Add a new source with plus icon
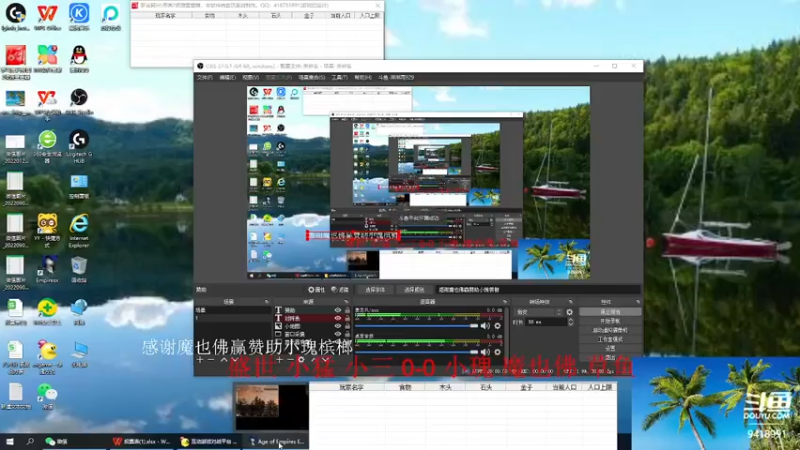This screenshot has height=450, width=800. 279,360
